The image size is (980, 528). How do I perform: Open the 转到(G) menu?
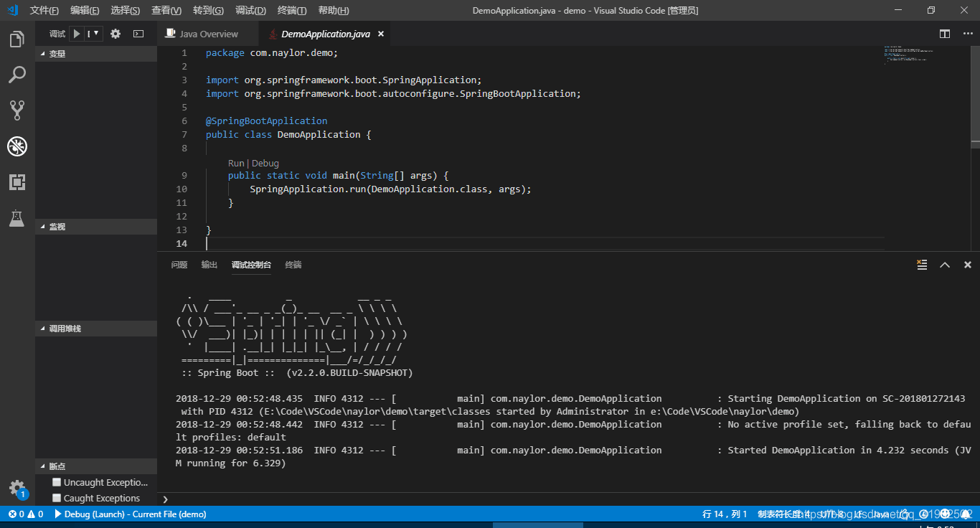(208, 11)
